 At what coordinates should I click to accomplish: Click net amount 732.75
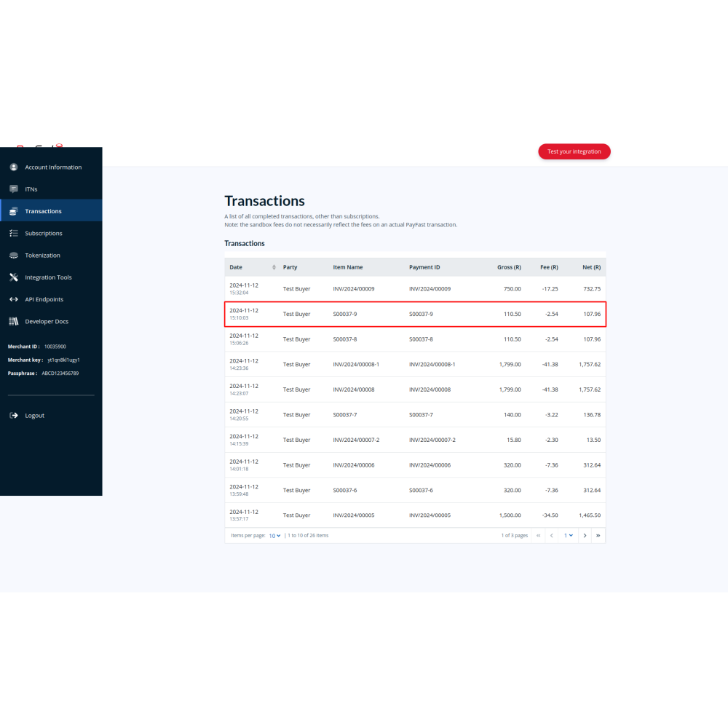coord(592,289)
